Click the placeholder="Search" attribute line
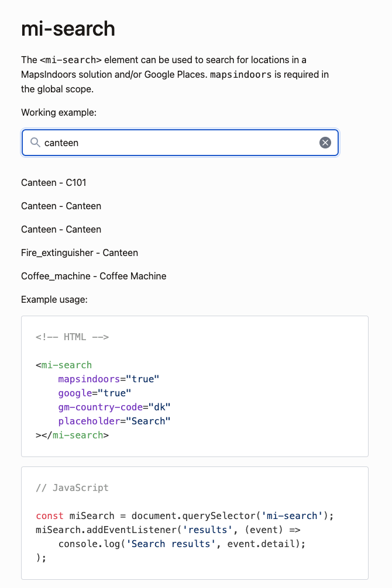 [114, 421]
